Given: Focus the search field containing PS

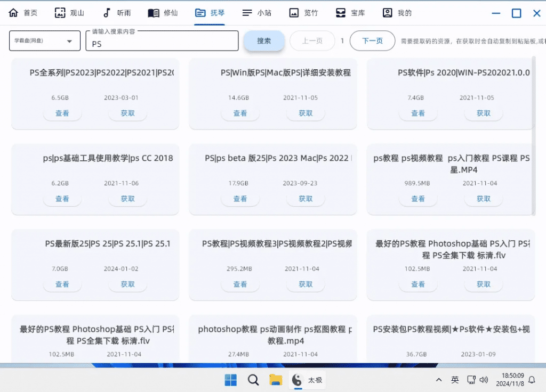Looking at the screenshot, I should (x=162, y=41).
